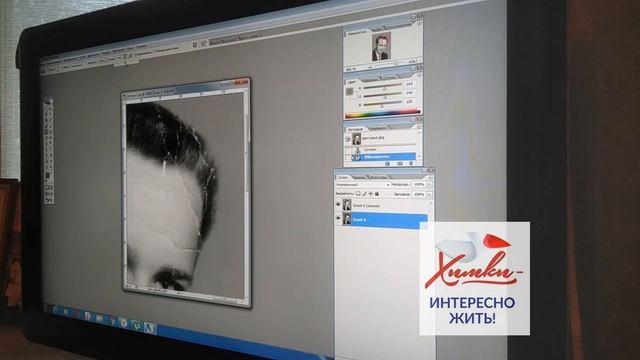This screenshot has width=640, height=360.
Task: Switch to the Channels tab beside «Слои»
Action: point(359,177)
